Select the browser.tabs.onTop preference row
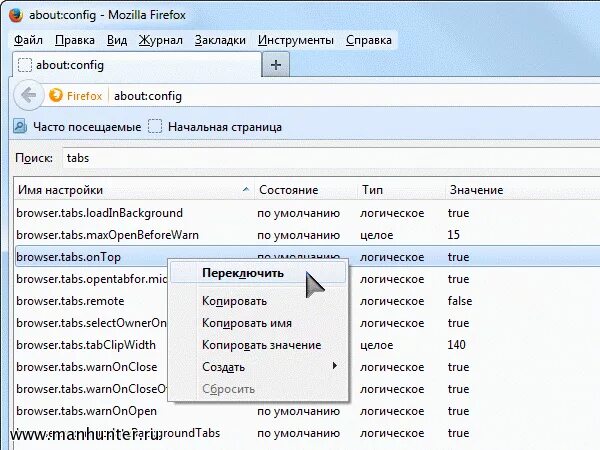This screenshot has height=450, width=600. pyautogui.click(x=308, y=257)
